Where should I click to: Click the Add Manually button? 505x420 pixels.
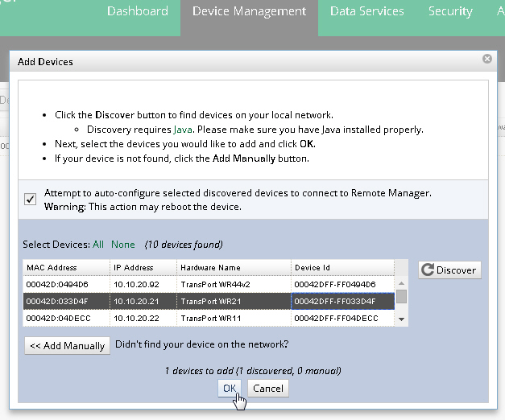(x=68, y=346)
